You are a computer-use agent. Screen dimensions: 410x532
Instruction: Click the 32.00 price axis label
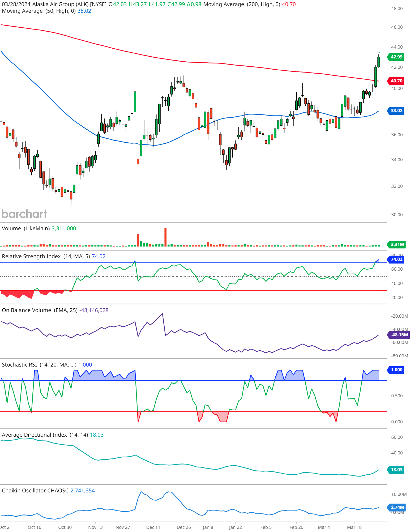[x=397, y=186]
